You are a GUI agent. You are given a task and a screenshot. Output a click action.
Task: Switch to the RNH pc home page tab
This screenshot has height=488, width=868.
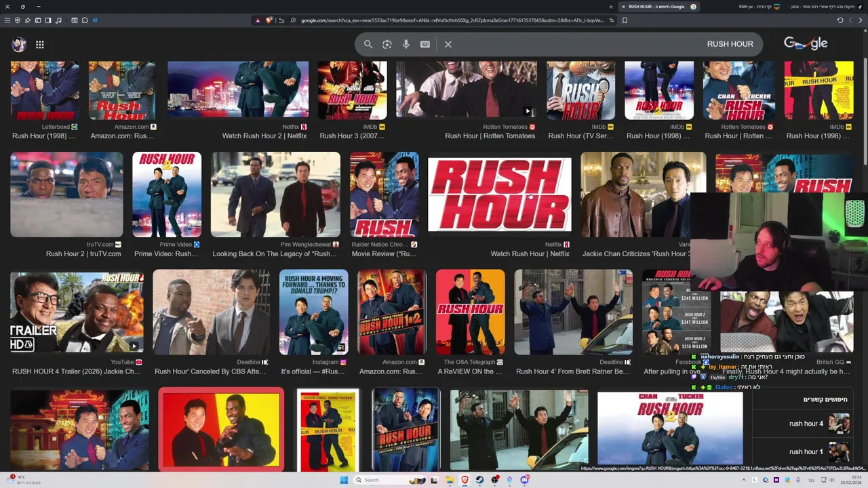(x=759, y=7)
